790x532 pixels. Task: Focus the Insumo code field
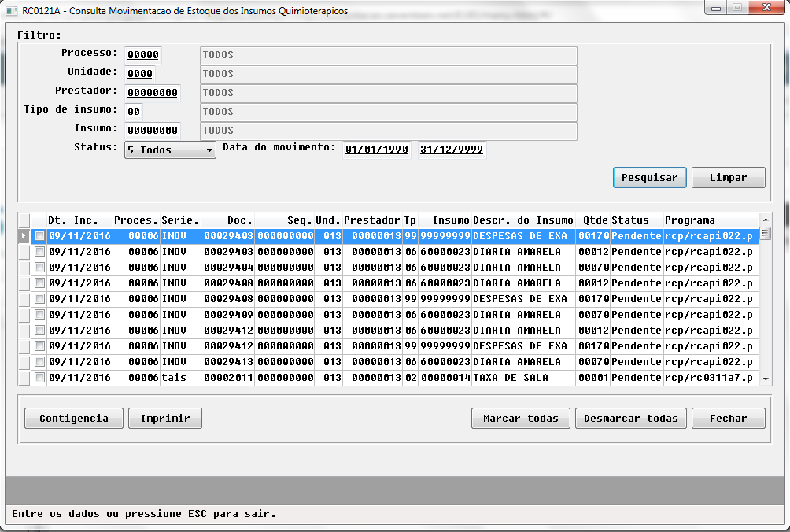[152, 131]
